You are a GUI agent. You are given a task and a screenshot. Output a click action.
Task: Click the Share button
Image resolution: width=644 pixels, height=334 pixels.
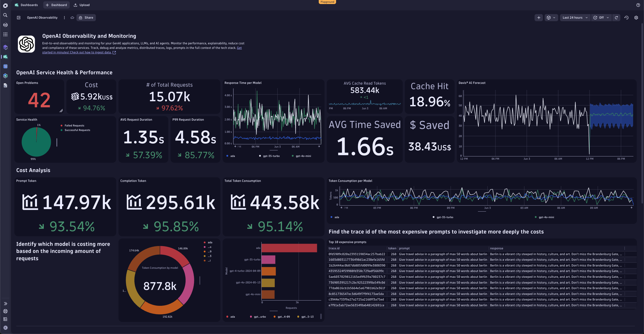tap(86, 18)
